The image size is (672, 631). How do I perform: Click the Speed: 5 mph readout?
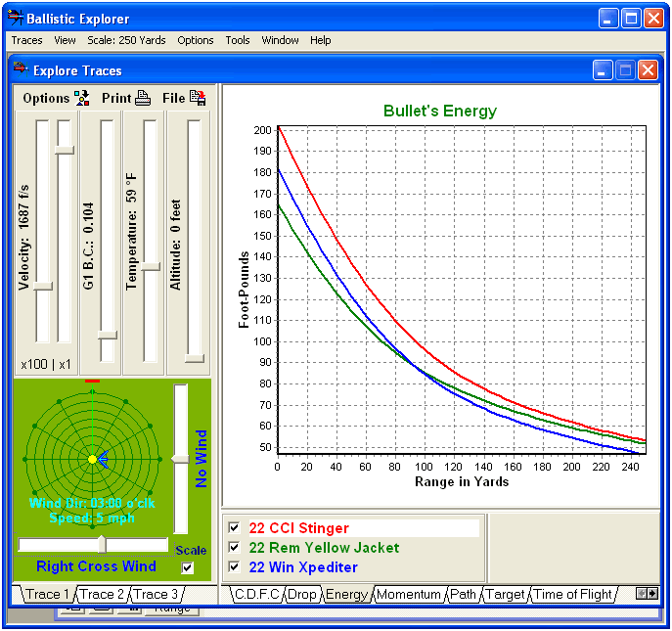pyautogui.click(x=92, y=518)
